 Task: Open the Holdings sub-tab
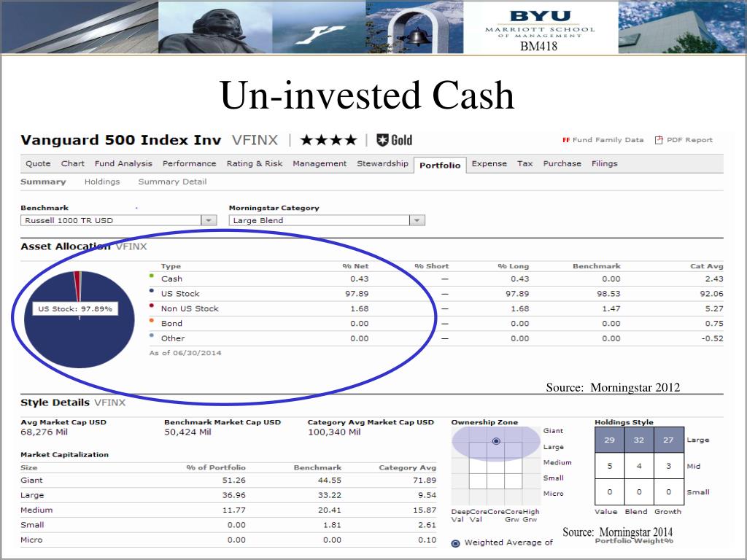(x=102, y=182)
